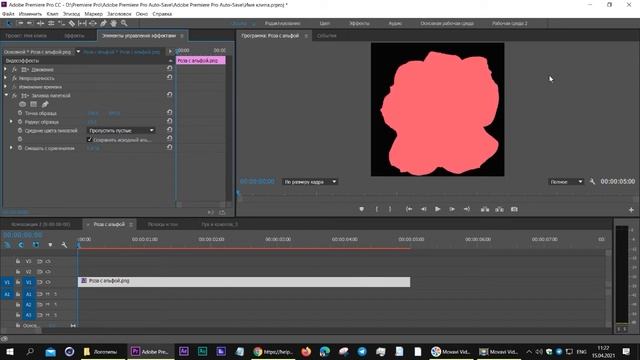Reset the Движение effect parameters
This screenshot has height=360, width=640.
click(169, 69)
